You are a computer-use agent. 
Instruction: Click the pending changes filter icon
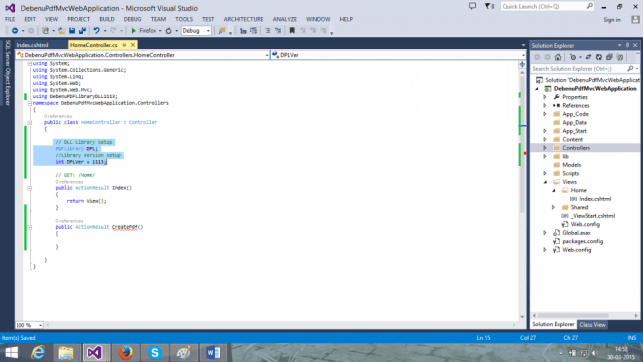coord(573,57)
